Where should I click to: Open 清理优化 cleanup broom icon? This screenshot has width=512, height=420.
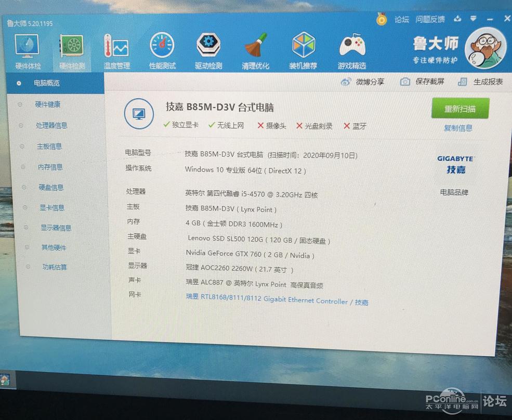coord(255,51)
